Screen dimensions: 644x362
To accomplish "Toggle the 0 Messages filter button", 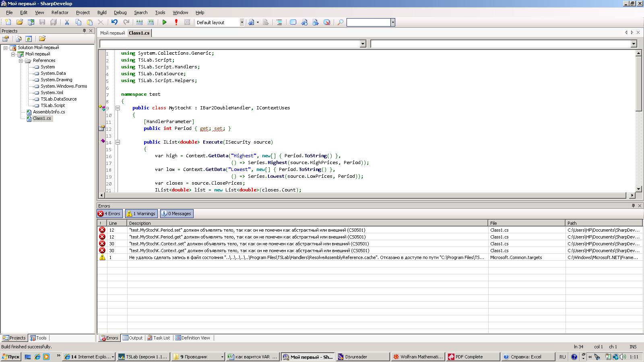I will click(x=177, y=214).
